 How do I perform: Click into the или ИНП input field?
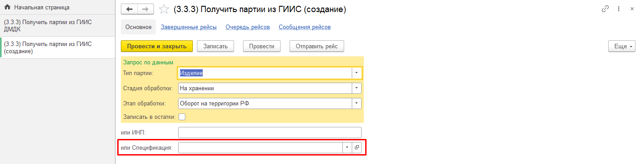[x=269, y=133]
